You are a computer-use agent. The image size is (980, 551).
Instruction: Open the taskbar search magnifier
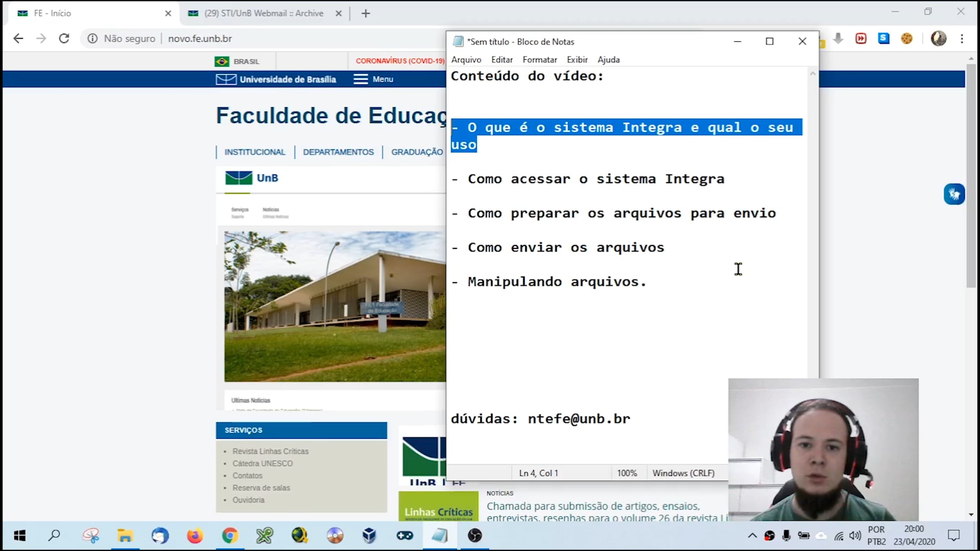(54, 535)
